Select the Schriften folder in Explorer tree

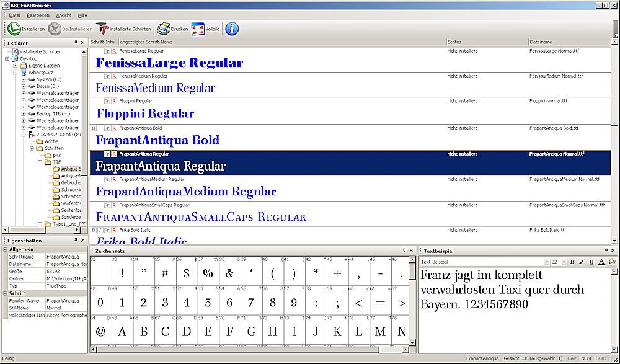click(x=54, y=148)
